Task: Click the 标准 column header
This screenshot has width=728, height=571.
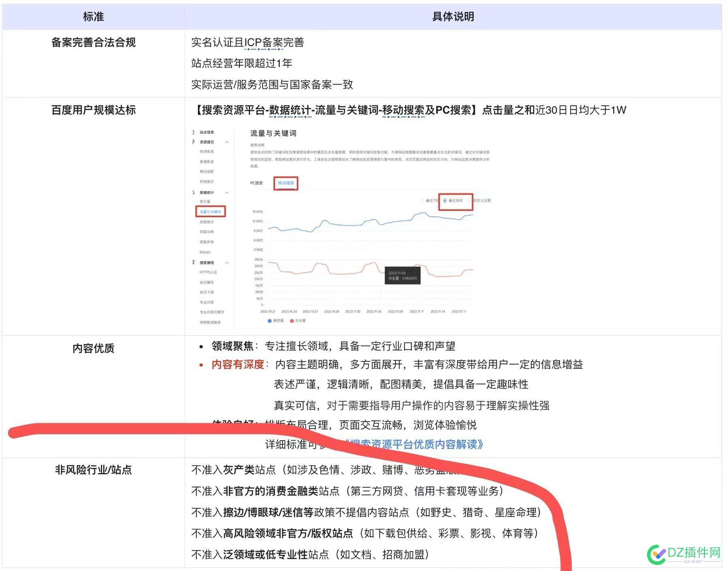Action: (x=93, y=17)
